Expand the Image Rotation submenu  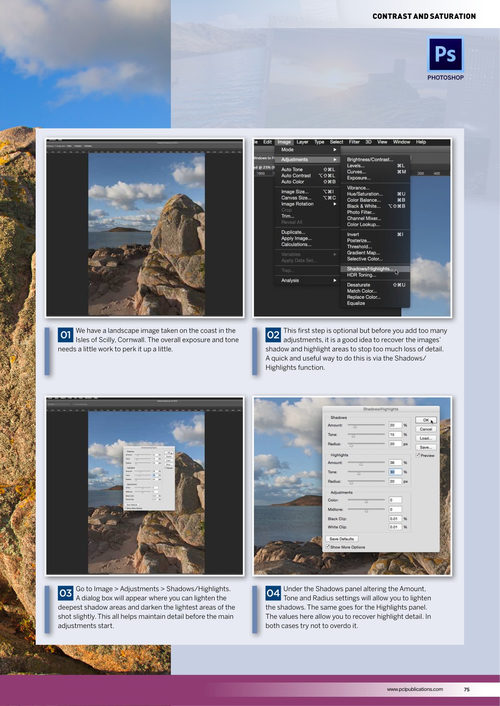(308, 204)
